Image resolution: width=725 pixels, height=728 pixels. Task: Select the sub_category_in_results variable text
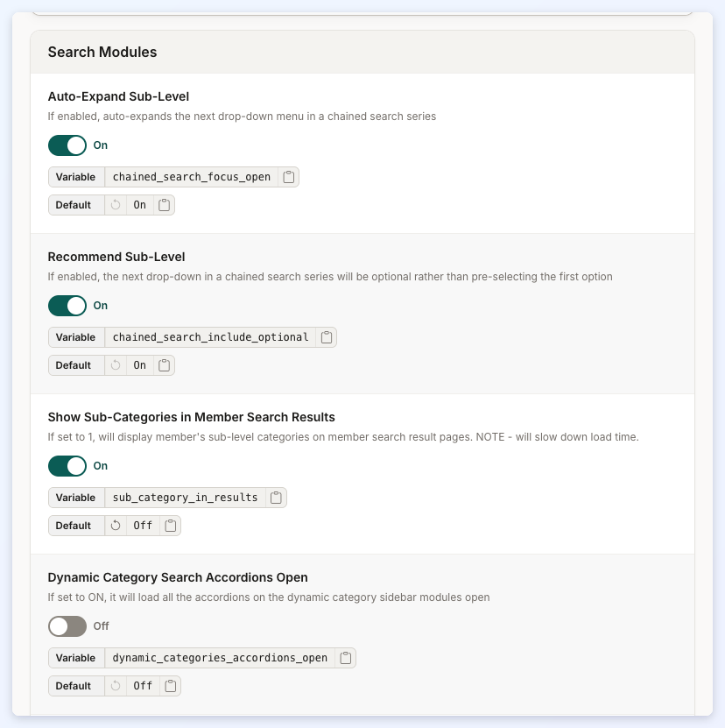click(185, 498)
